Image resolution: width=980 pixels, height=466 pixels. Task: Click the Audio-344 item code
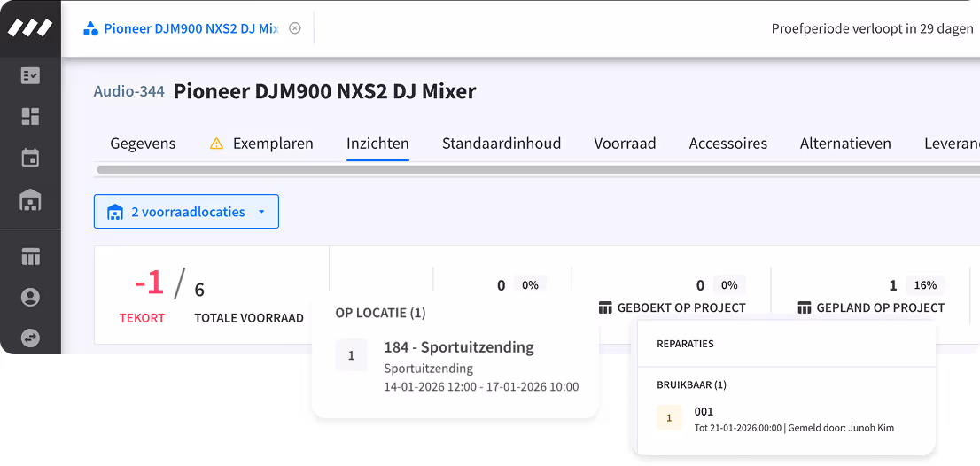tap(128, 92)
